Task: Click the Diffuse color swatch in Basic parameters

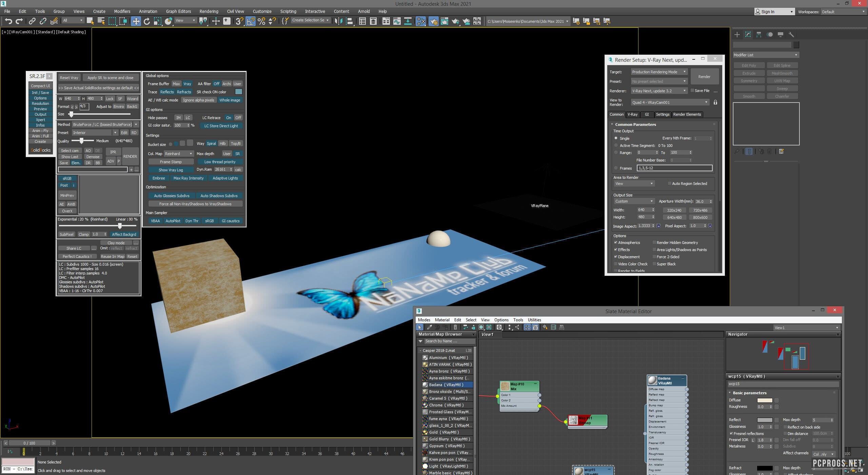Action: [764, 400]
